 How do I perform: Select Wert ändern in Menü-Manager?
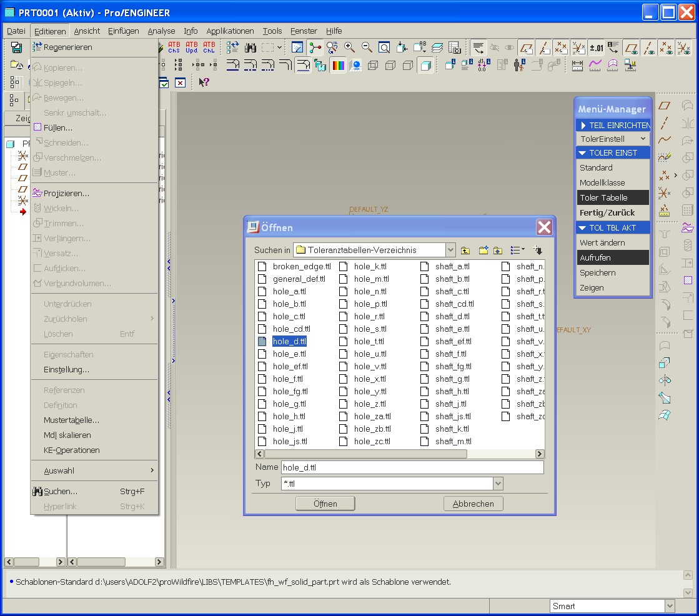(x=613, y=243)
